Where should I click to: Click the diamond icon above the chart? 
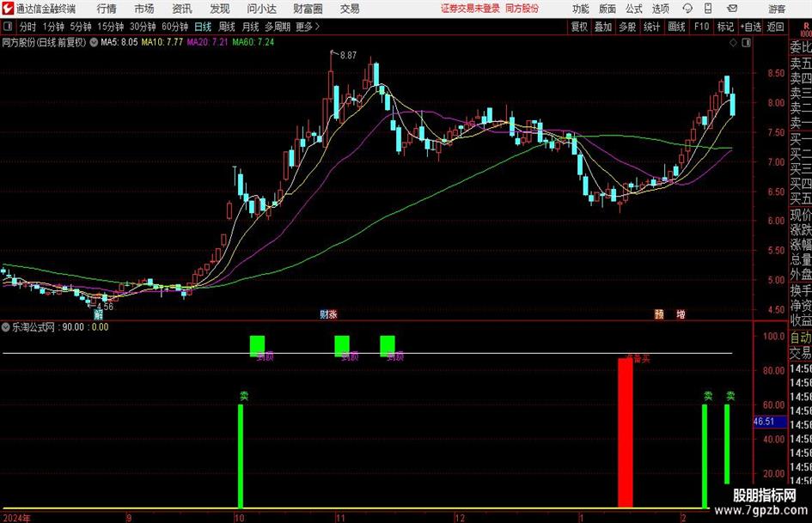click(733, 43)
